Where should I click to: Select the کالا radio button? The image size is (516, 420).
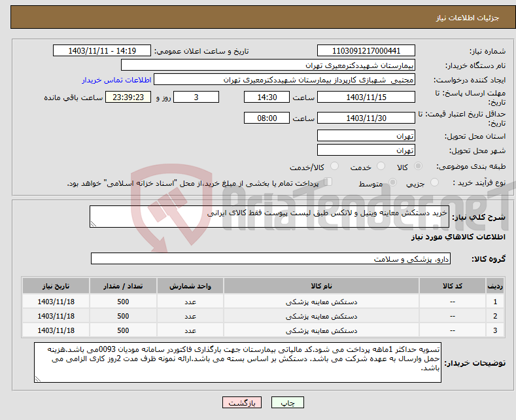click(418, 166)
